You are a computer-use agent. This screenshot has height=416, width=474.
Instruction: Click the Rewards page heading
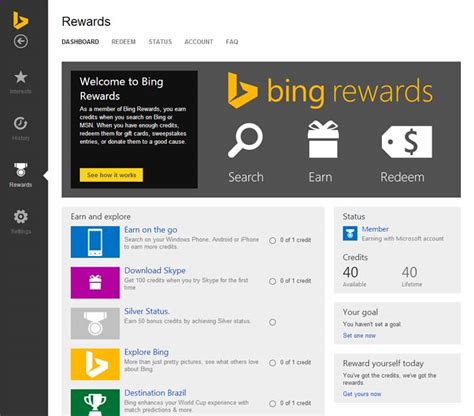point(86,22)
